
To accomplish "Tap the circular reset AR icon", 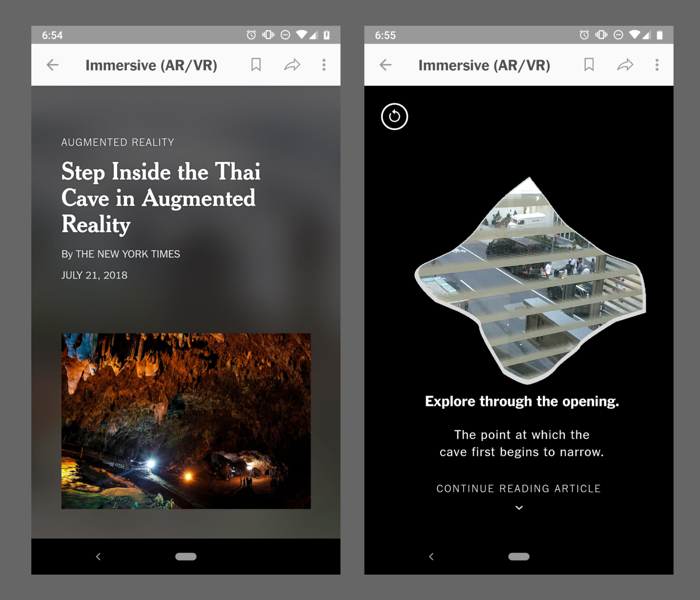I will [x=394, y=117].
